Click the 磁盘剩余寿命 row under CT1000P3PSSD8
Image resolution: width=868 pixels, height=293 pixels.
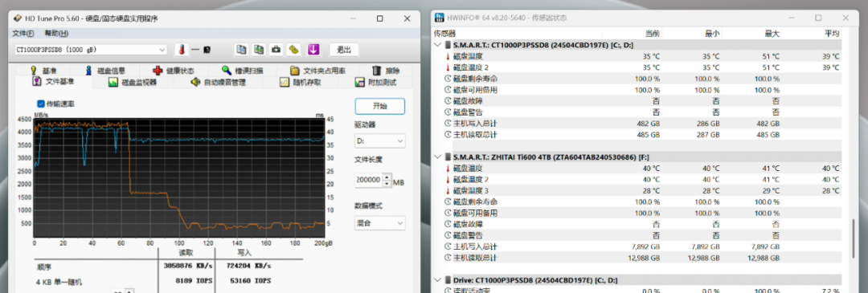pos(637,79)
